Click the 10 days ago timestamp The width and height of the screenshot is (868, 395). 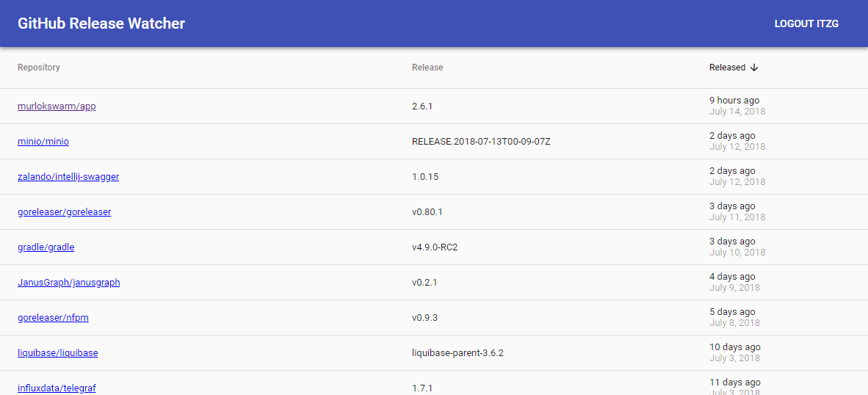pos(735,347)
